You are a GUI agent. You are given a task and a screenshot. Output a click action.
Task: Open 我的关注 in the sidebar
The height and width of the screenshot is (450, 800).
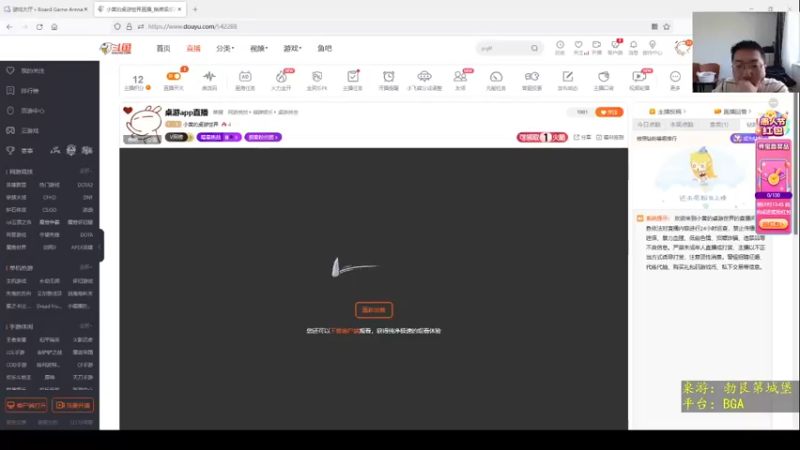point(32,71)
